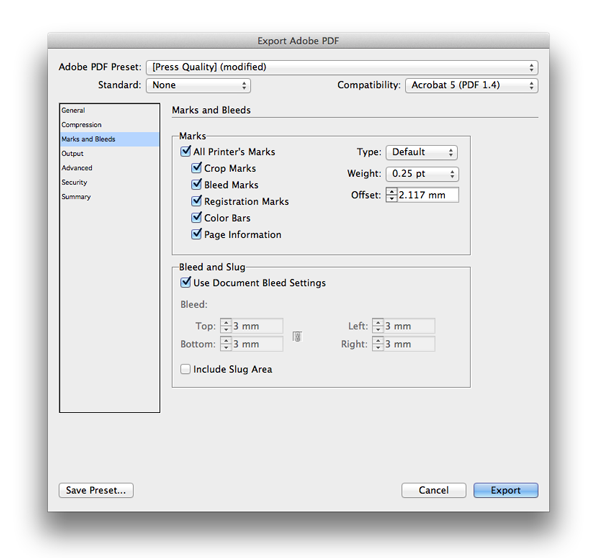Uncheck the Registration Marks checkbox
The width and height of the screenshot is (600, 558).
[x=197, y=201]
